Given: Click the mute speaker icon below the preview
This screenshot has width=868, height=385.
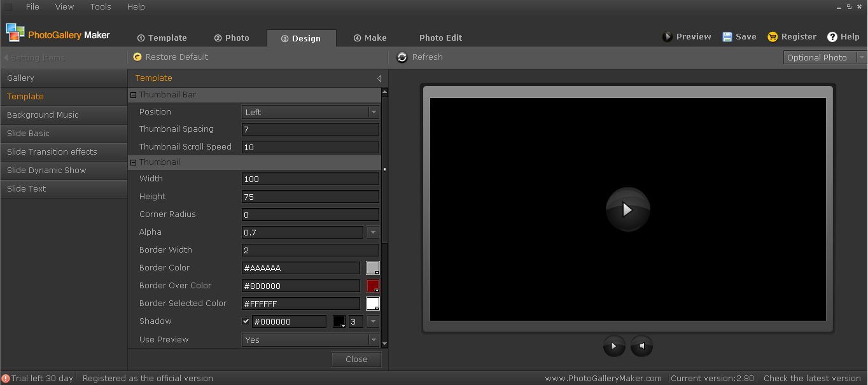Looking at the screenshot, I should point(641,346).
